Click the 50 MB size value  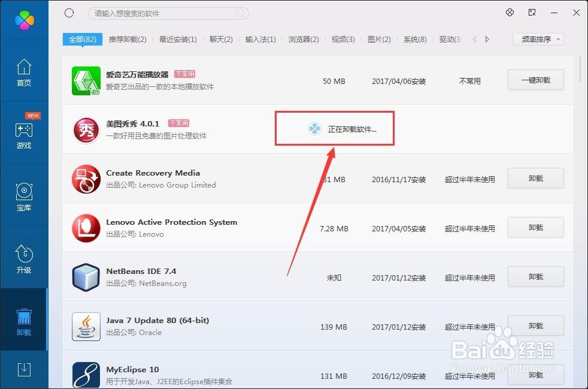(x=334, y=81)
